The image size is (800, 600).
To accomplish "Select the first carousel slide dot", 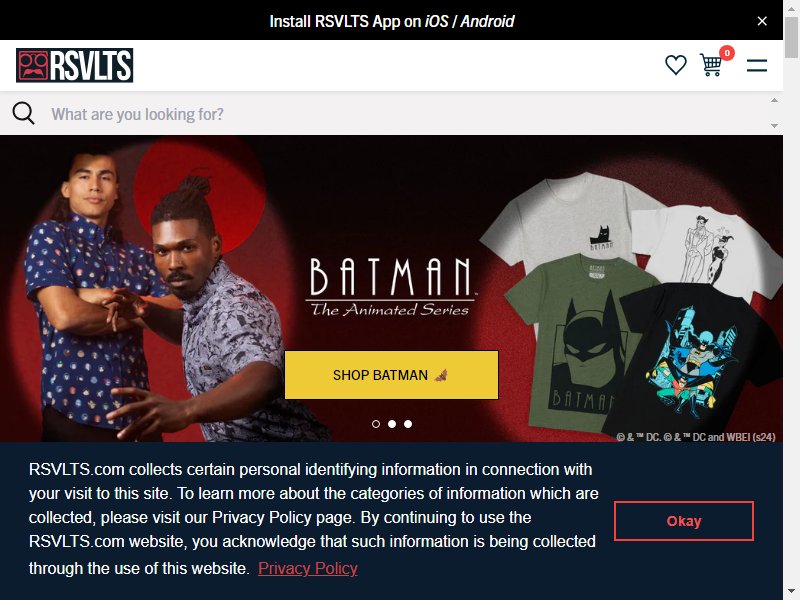I will tap(376, 424).
